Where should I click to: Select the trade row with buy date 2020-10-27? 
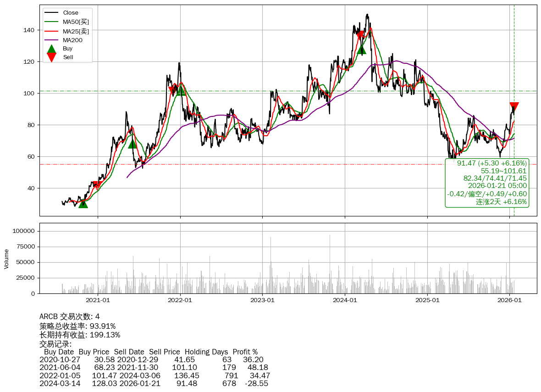coord(151,360)
